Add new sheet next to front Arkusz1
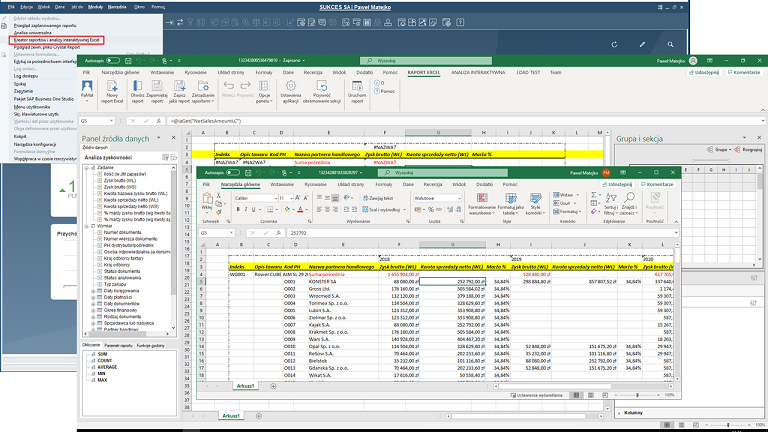This screenshot has height=432, width=768. pos(273,386)
